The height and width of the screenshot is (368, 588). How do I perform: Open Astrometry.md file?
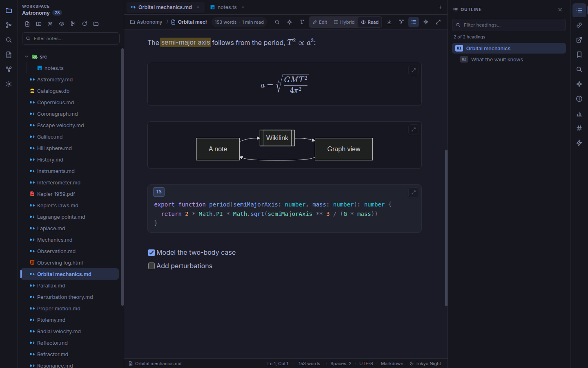click(x=69, y=80)
